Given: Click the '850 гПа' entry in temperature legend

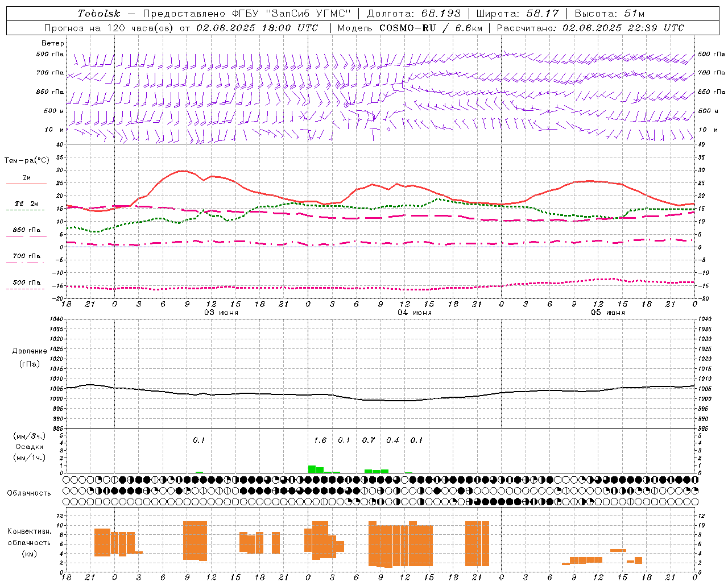Looking at the screenshot, I should [x=27, y=230].
